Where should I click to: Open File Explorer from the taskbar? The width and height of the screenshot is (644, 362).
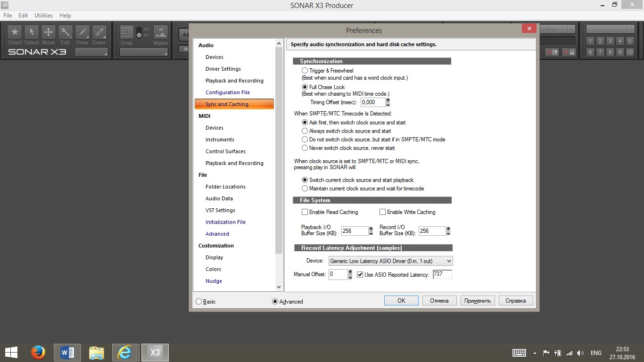click(x=96, y=352)
